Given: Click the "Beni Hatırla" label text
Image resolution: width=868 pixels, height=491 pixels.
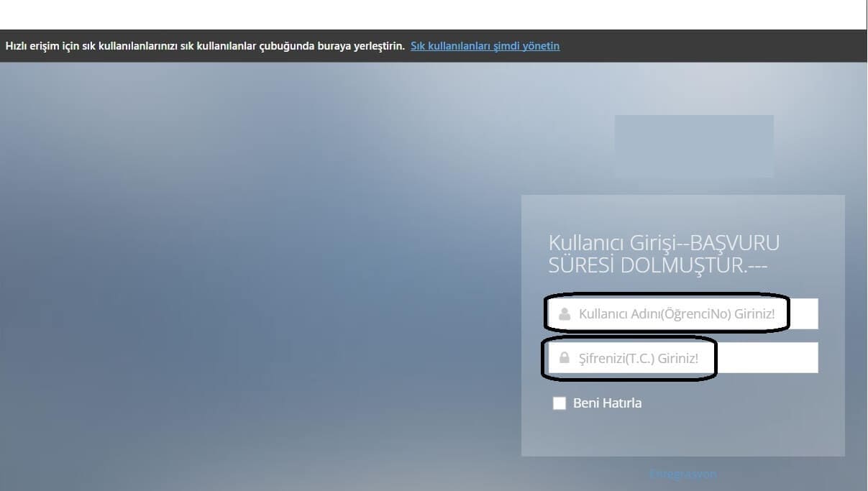Looking at the screenshot, I should [607, 403].
